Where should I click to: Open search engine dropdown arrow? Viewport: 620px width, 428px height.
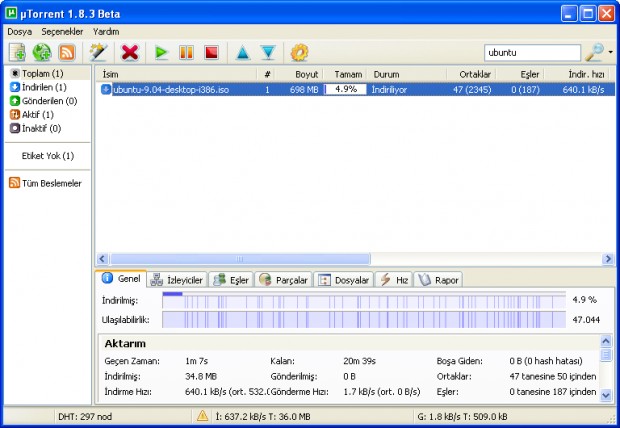[611, 52]
